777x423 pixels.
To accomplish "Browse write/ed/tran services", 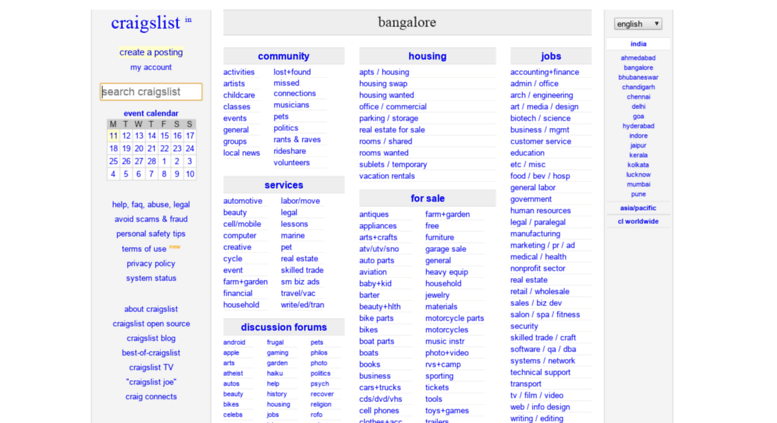I will pos(302,305).
